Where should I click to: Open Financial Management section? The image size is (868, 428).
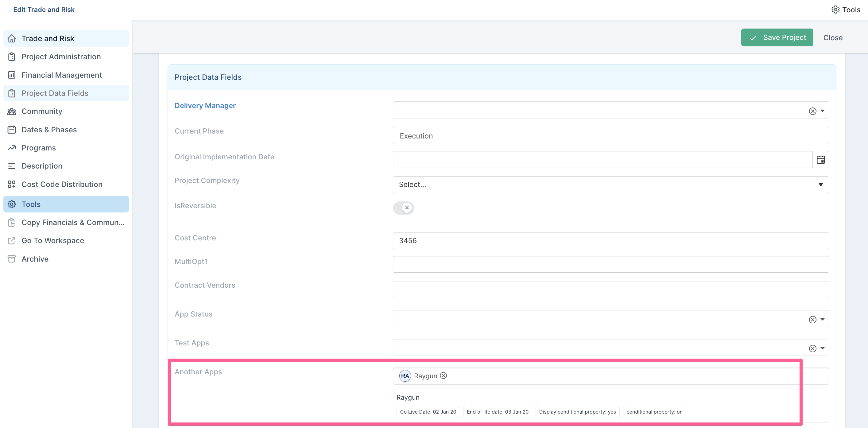66,75
